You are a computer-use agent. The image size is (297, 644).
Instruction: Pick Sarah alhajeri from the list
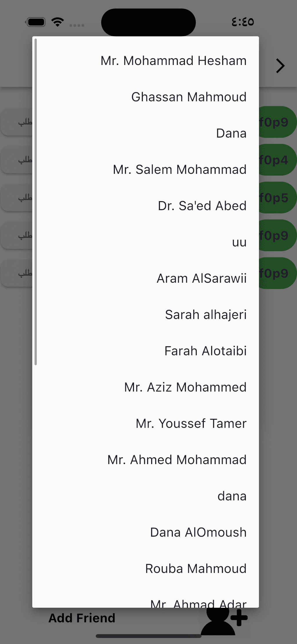(206, 315)
